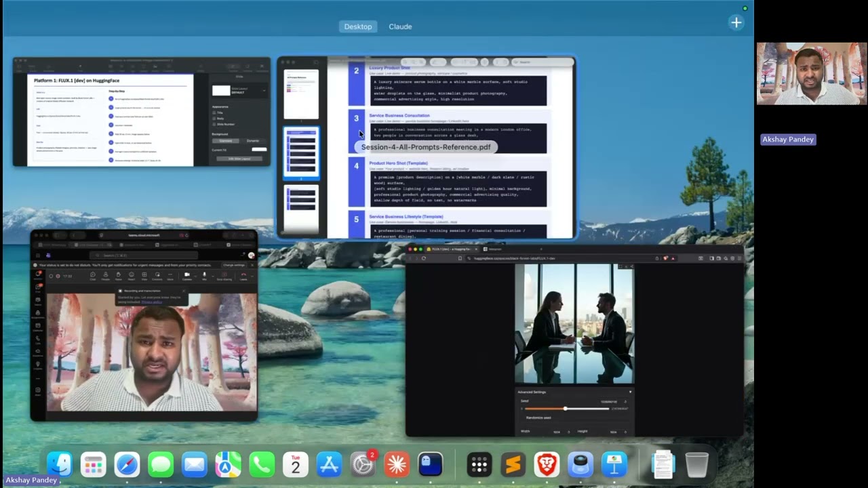This screenshot has width=868, height=488.
Task: Open the documents stack in Dock
Action: (663, 464)
